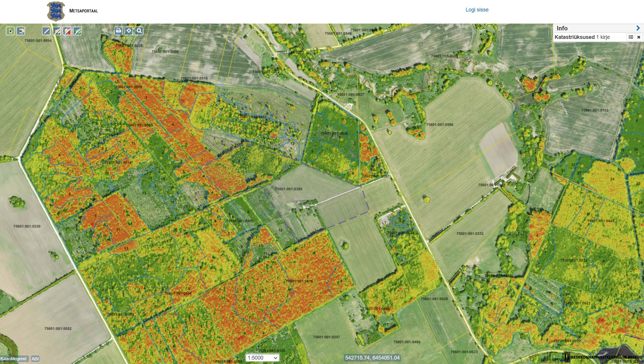The height and width of the screenshot is (364, 644).
Task: Open the Kaardilegend map legend
Action: (14, 359)
